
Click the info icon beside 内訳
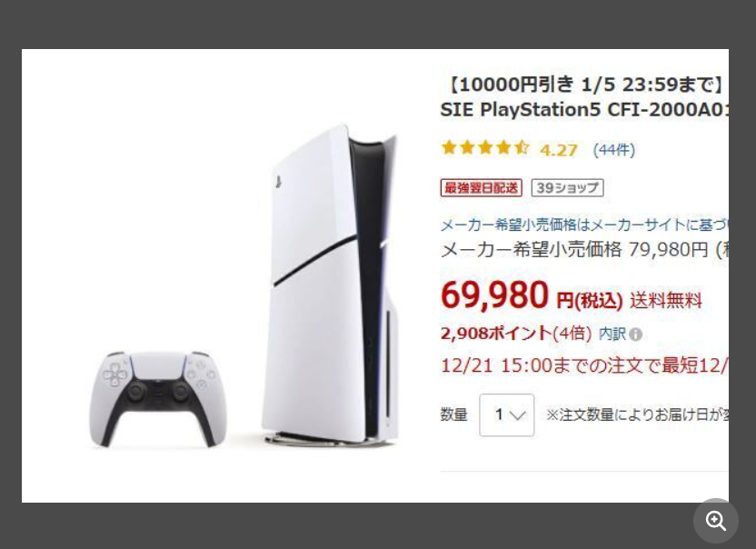636,334
